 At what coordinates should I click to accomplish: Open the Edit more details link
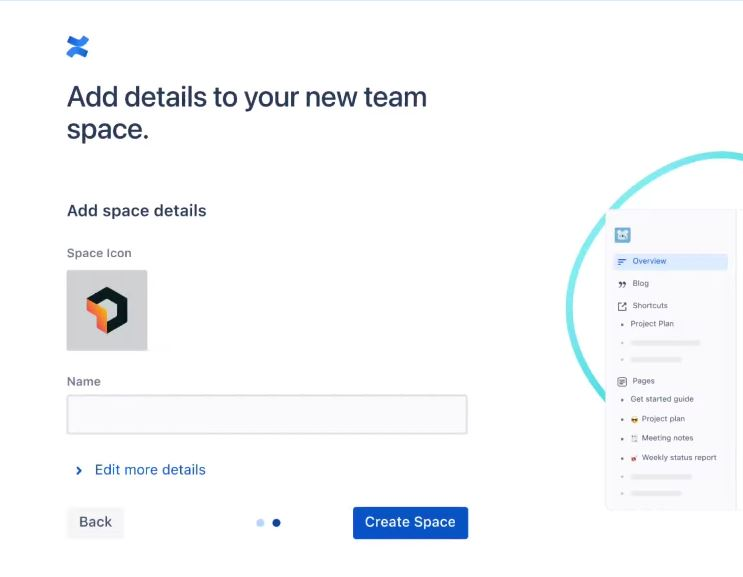click(x=150, y=469)
